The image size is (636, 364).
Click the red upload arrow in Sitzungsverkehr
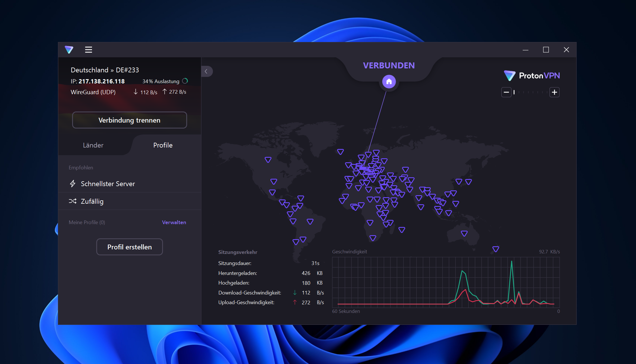[295, 302]
